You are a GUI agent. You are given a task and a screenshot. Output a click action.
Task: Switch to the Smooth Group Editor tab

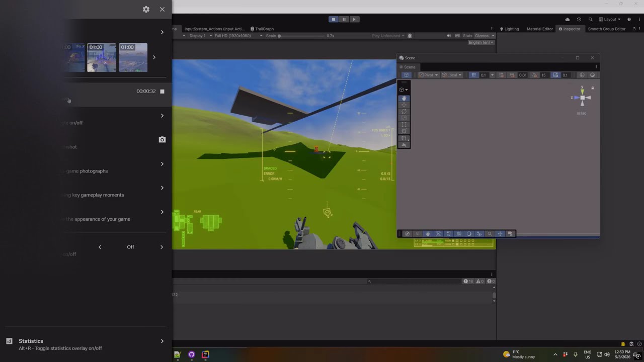pos(606,29)
